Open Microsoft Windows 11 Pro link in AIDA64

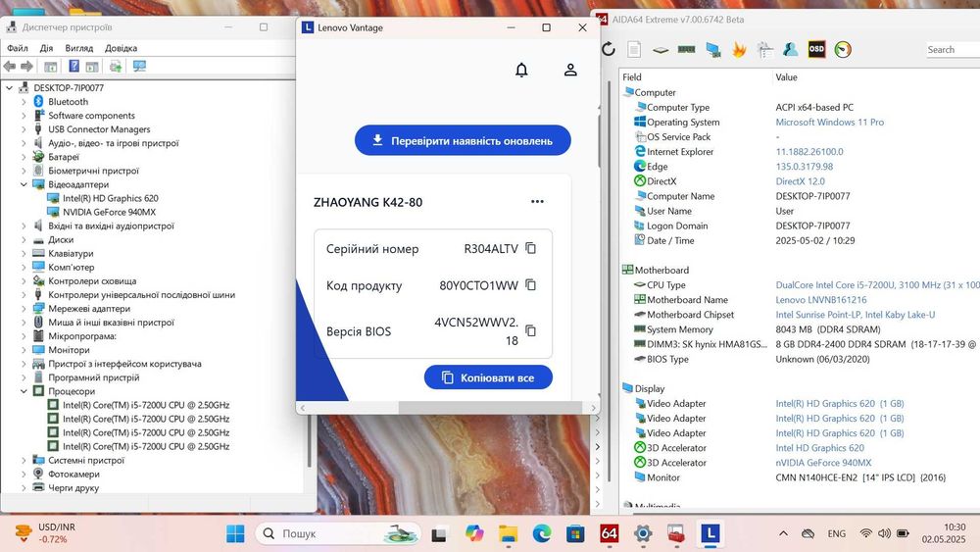point(829,122)
